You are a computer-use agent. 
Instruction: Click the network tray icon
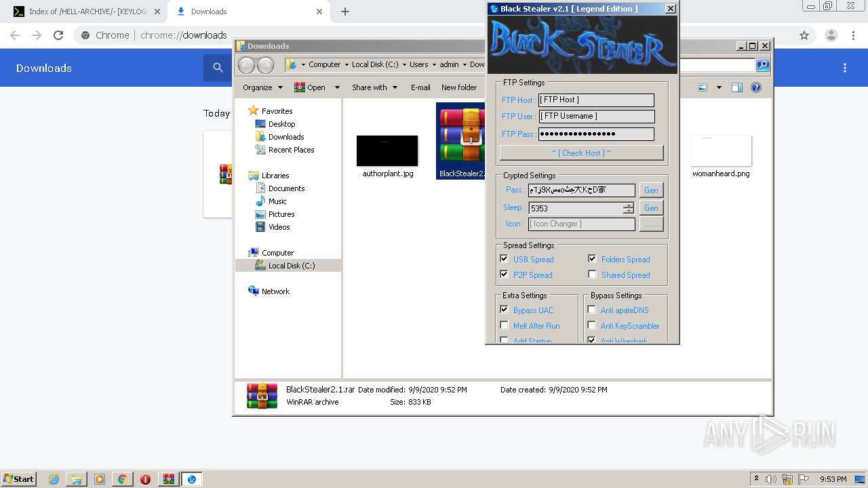(x=787, y=479)
